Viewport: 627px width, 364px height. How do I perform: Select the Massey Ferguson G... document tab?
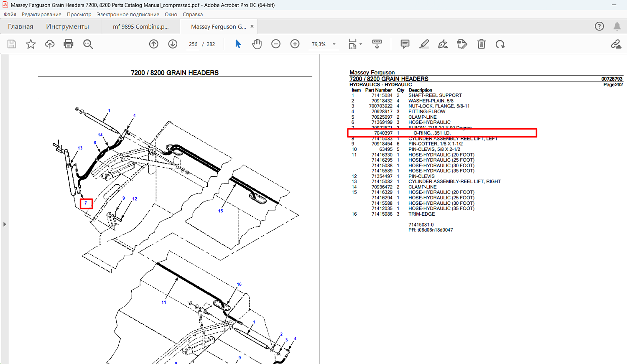pos(219,26)
